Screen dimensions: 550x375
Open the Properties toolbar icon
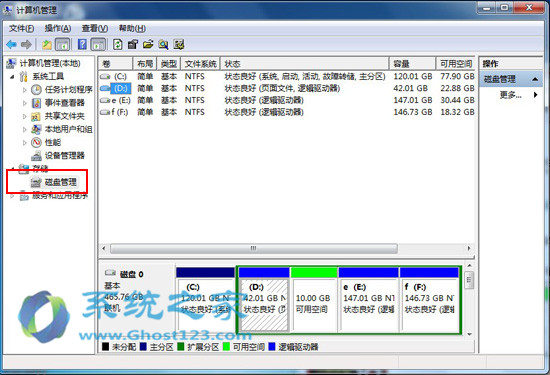[133, 45]
